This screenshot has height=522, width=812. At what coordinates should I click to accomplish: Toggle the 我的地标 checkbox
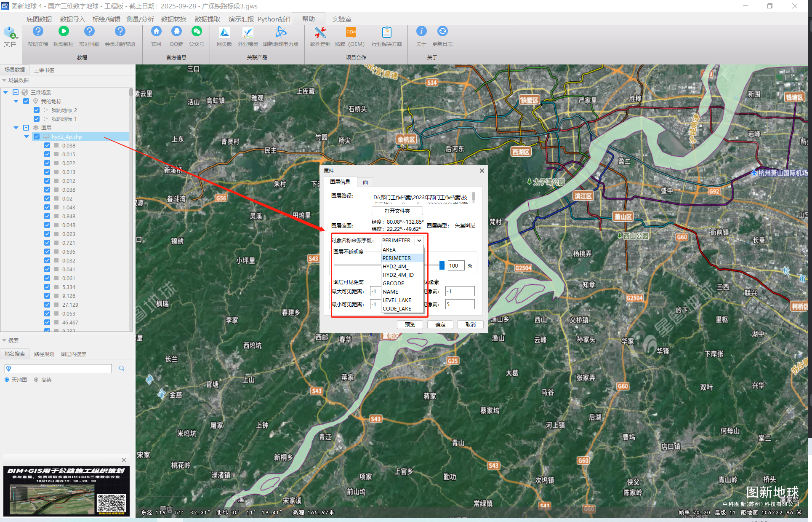tap(26, 101)
